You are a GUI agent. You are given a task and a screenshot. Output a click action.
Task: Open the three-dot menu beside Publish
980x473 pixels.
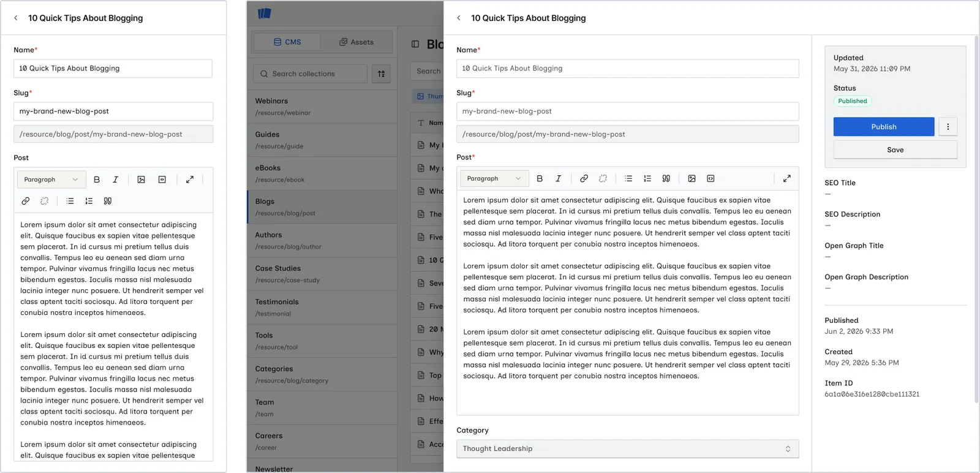pos(948,127)
